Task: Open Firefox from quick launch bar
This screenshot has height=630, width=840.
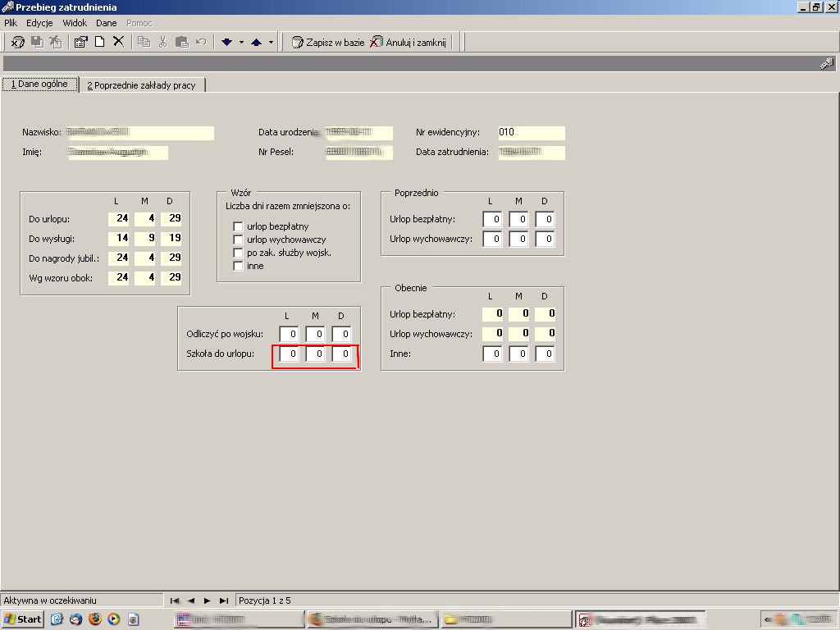Action: pos(95,619)
